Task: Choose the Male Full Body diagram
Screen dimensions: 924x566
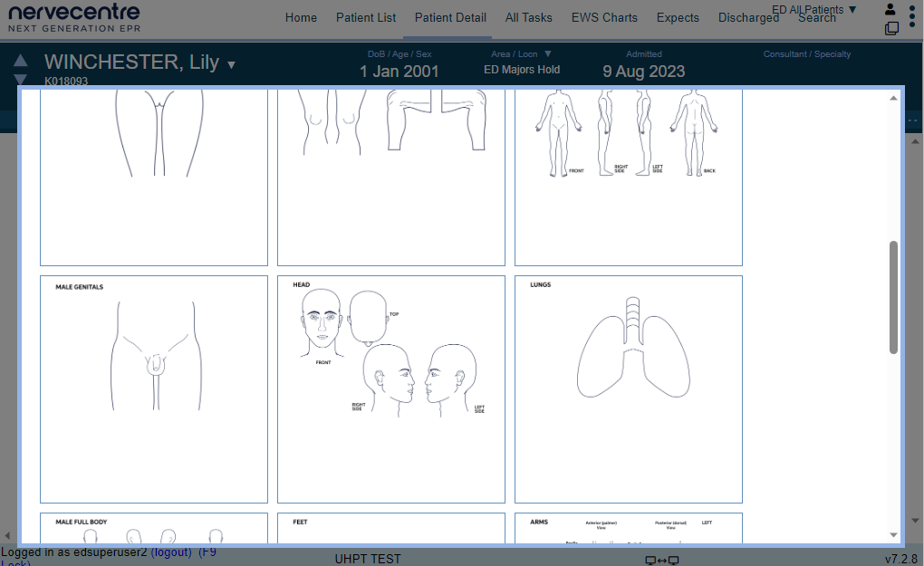Action: pyautogui.click(x=154, y=528)
